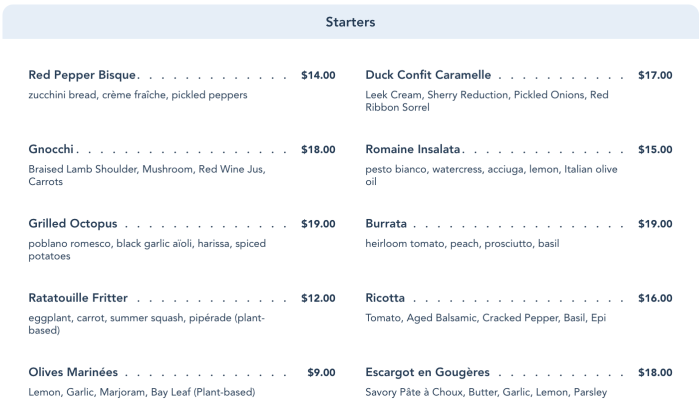Choose the Olives Marinées item
700x414 pixels.
pos(73,372)
